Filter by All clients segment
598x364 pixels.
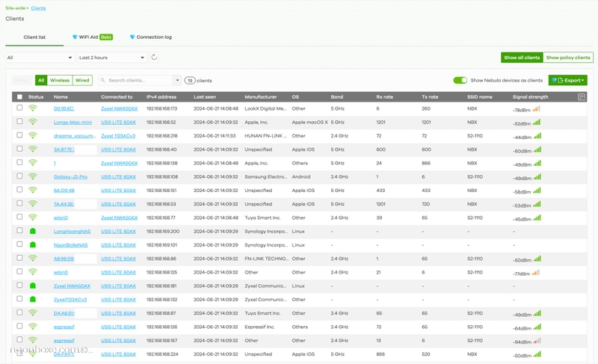coord(41,81)
